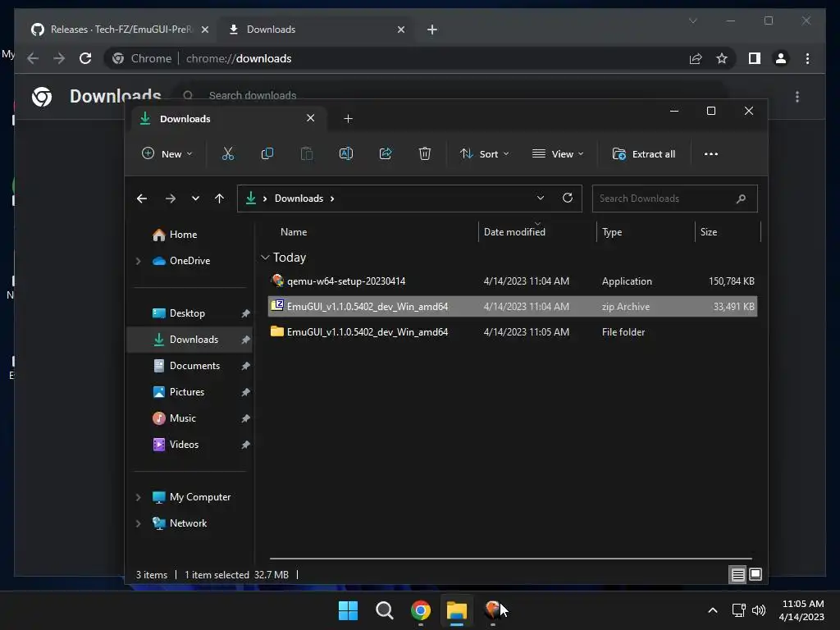The height and width of the screenshot is (630, 840).
Task: Click the Paste clipboard icon in Explorer toolbar
Action: coord(307,153)
